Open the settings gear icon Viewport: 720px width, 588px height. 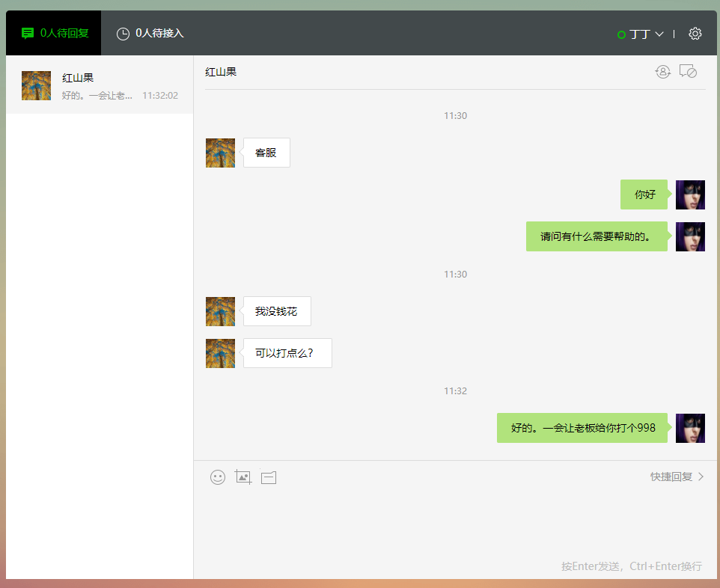(x=695, y=34)
